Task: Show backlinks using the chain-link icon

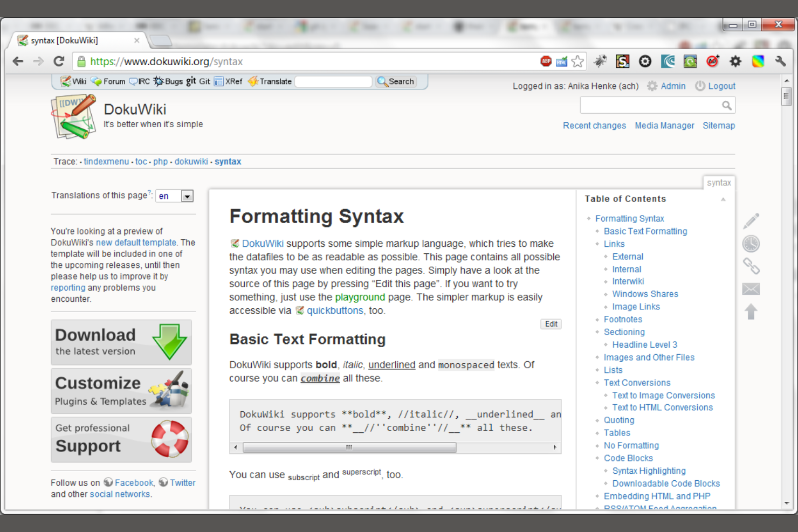Action: pyautogui.click(x=751, y=266)
